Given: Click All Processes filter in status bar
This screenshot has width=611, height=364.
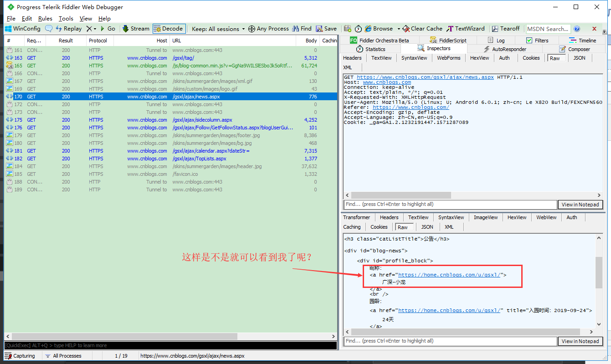Looking at the screenshot, I should pos(63,356).
